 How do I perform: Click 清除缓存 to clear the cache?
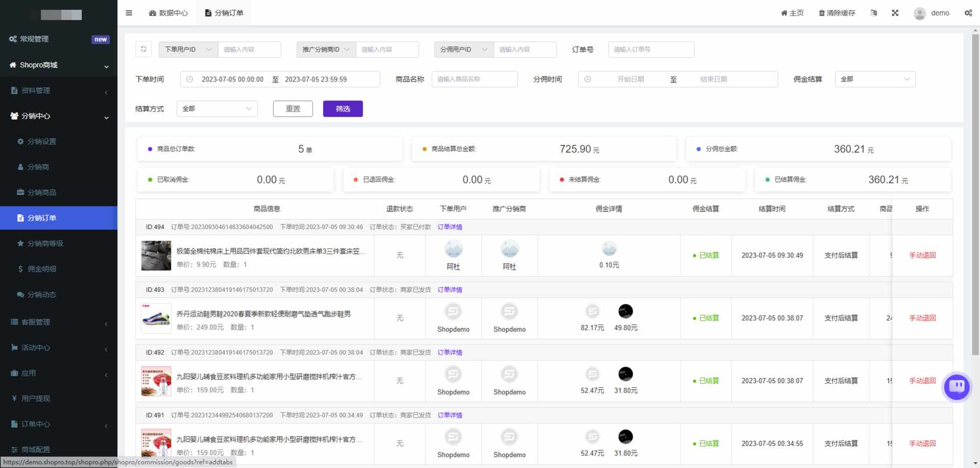pyautogui.click(x=837, y=13)
